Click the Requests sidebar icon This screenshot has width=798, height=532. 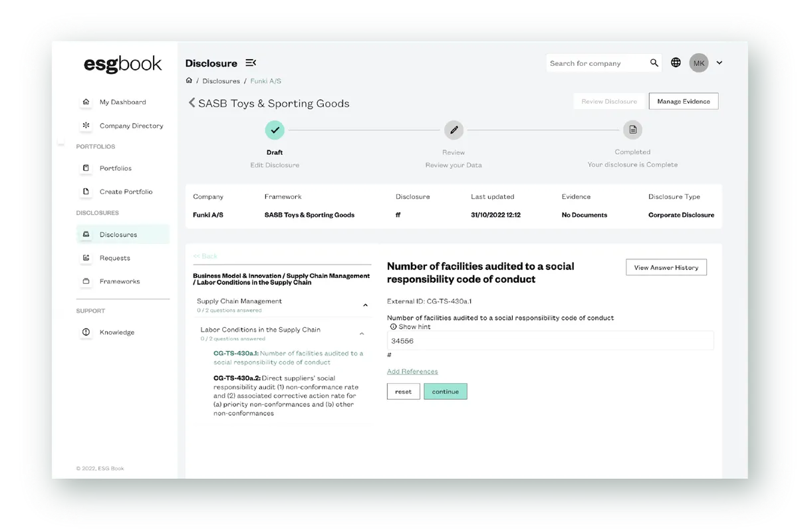[x=86, y=257]
